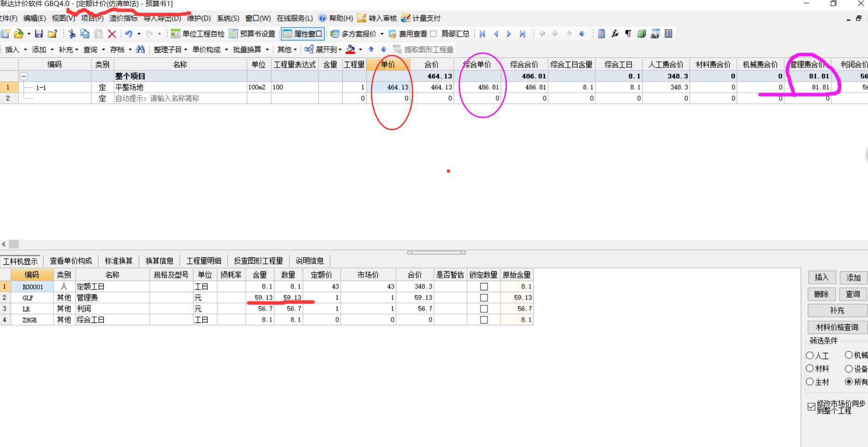Toggle lock quantity checkbox for 管理费 row
Viewport: 868px width, 447px height.
484,298
